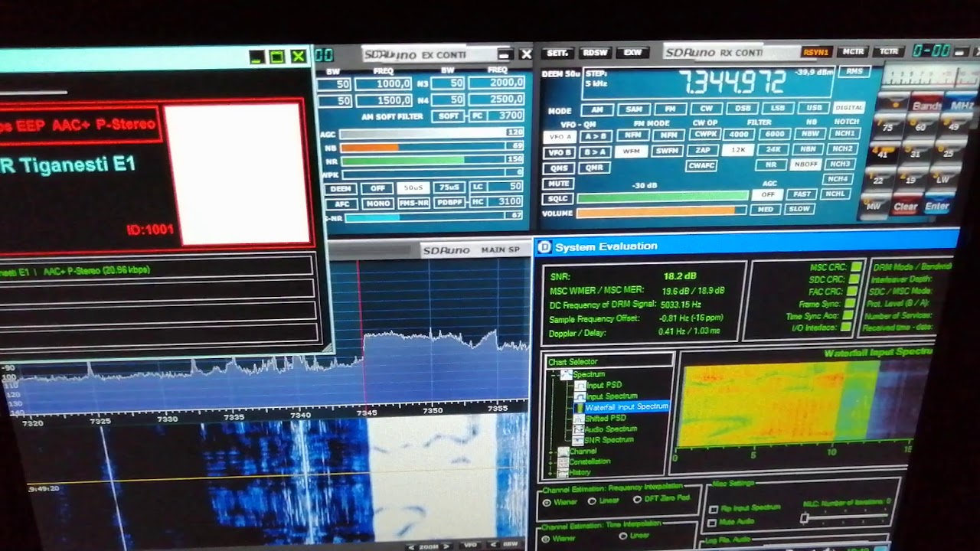Viewport: 980px width, 551px height.
Task: Select NBN noise blanker
Action: pyautogui.click(x=810, y=148)
